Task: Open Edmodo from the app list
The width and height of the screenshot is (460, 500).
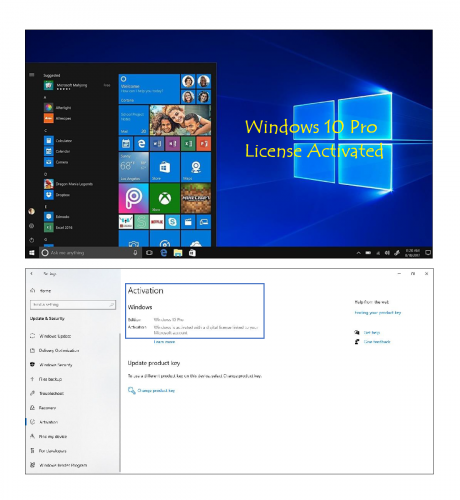Action: coord(57,217)
